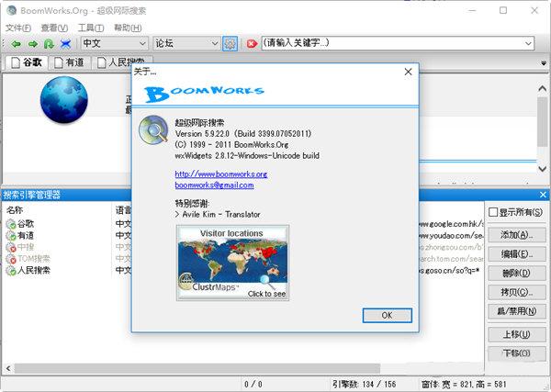Click the red clear-keyword icon
The height and width of the screenshot is (392, 551).
[252, 44]
